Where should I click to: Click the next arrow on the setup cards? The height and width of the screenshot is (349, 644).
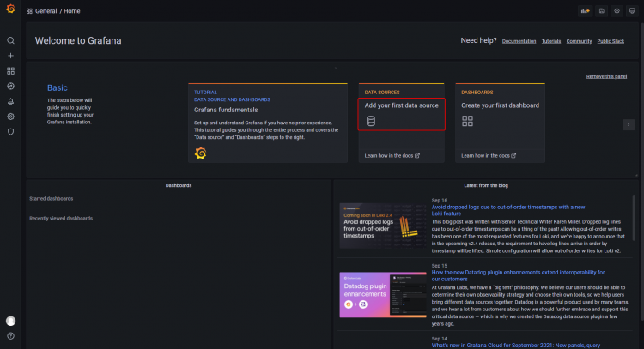point(629,124)
